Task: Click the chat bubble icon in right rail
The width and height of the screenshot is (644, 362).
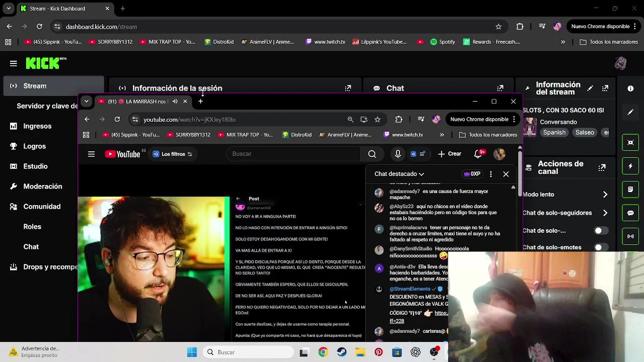Action: (x=630, y=213)
